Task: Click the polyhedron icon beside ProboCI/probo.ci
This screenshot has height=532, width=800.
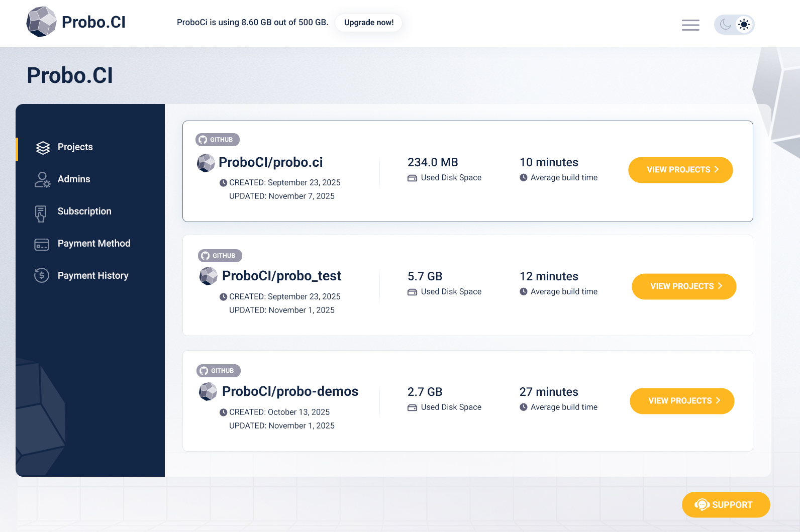Action: [206, 163]
